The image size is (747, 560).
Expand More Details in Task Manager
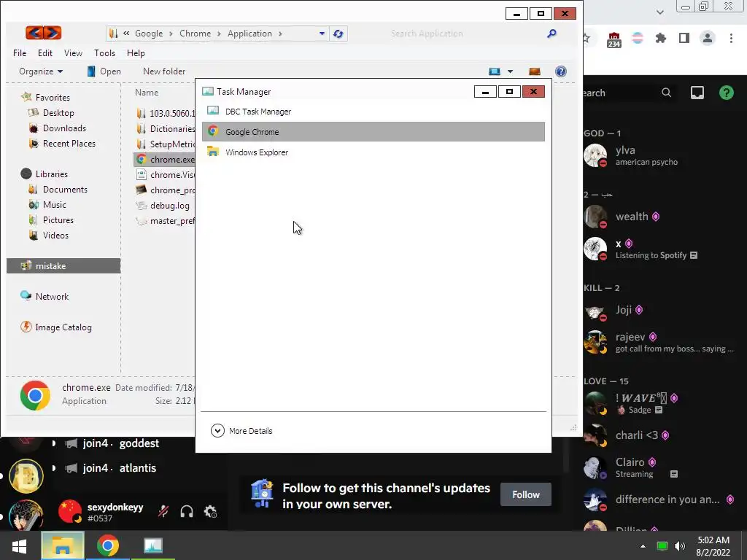241,430
